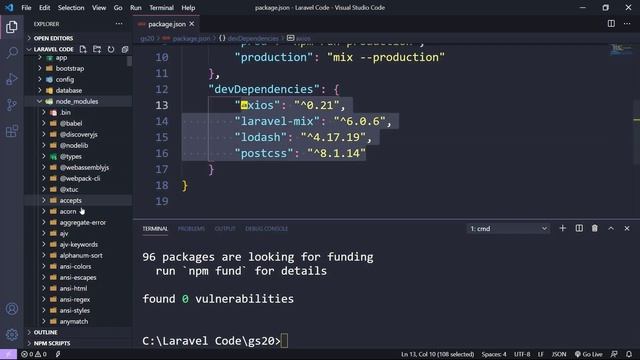Close the package.json tab
Viewport: 640px width, 360px height.
tap(192, 24)
